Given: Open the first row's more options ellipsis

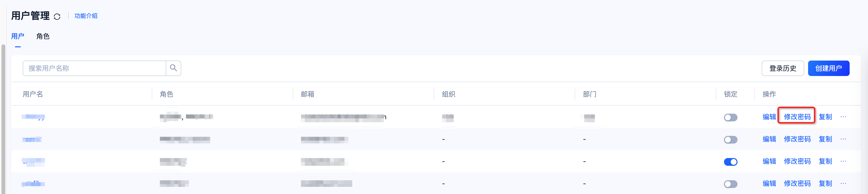Looking at the screenshot, I should (x=843, y=117).
